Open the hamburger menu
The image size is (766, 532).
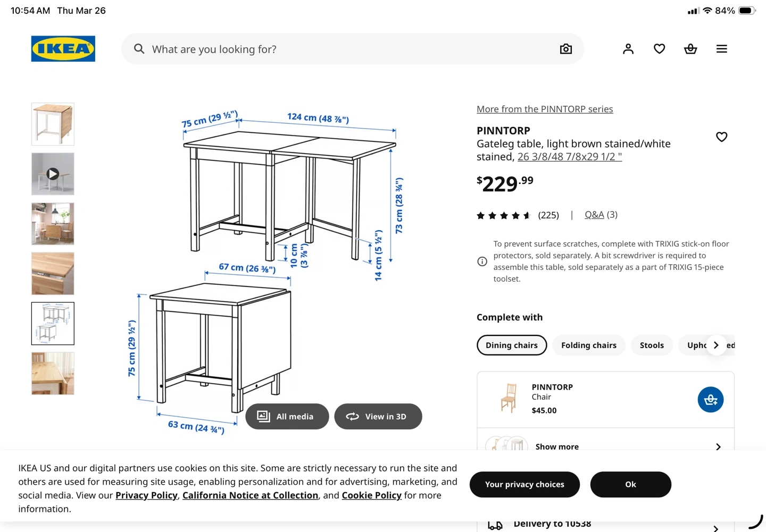click(721, 49)
